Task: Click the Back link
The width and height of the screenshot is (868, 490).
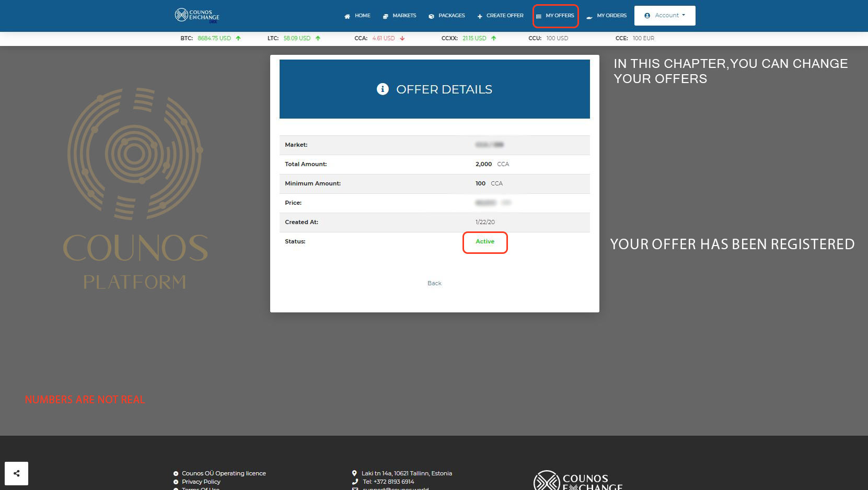Action: pyautogui.click(x=434, y=283)
